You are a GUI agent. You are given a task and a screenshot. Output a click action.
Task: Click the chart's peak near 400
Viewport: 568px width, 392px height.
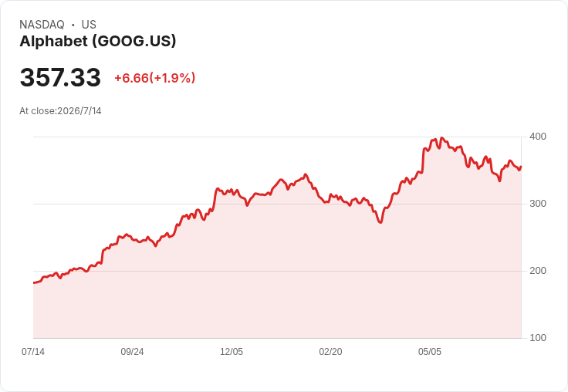[441, 138]
